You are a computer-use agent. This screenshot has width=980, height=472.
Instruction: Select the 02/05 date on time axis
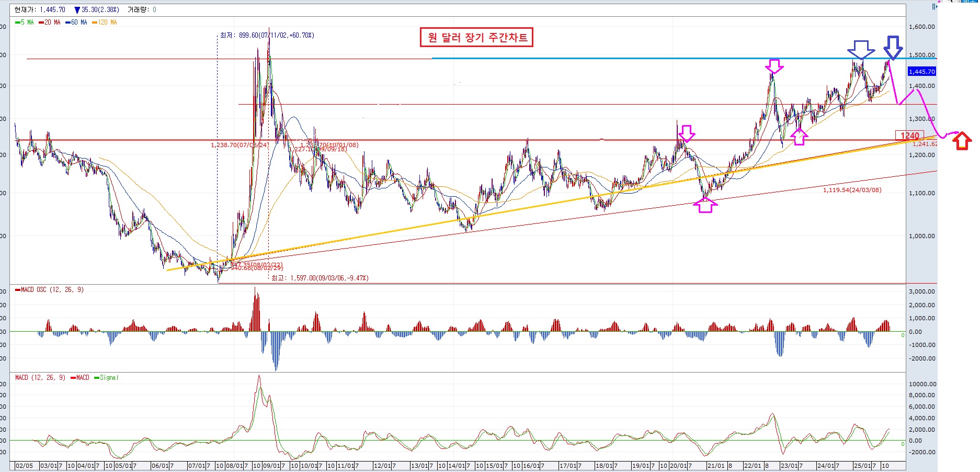tap(24, 466)
